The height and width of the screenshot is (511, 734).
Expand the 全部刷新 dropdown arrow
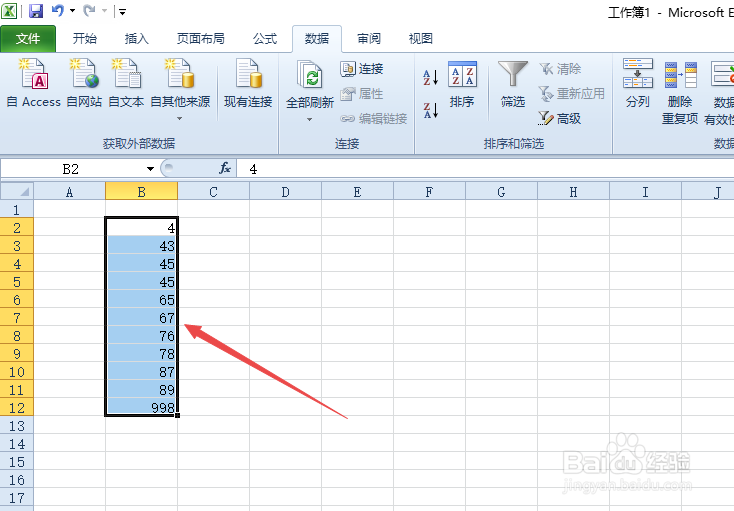[309, 120]
